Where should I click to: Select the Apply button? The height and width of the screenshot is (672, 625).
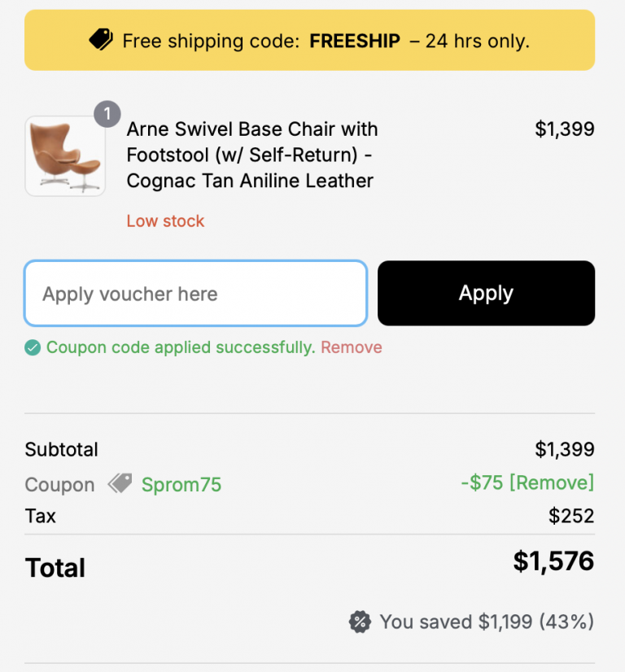(x=486, y=293)
